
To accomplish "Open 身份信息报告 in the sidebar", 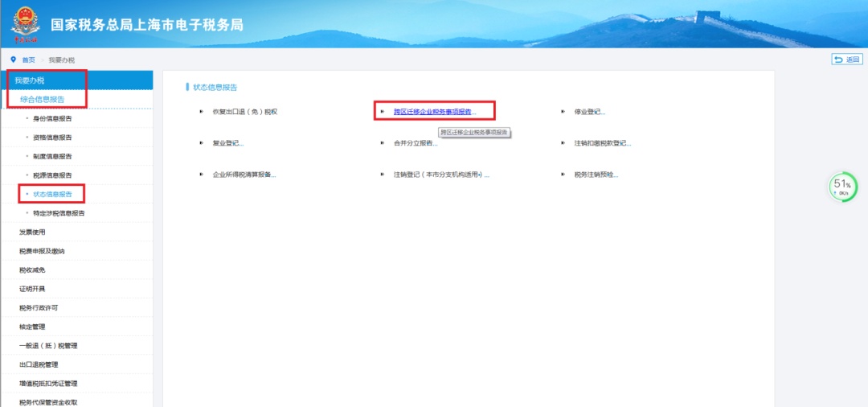I will (x=52, y=118).
